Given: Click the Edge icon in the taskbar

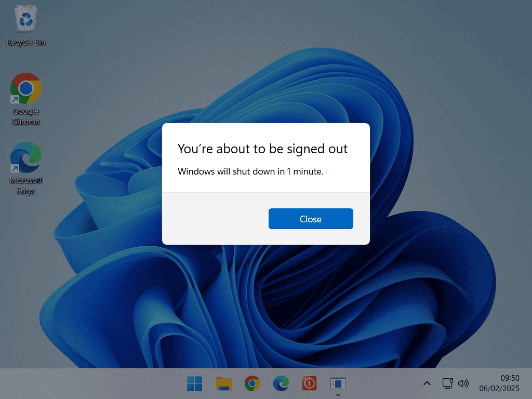Looking at the screenshot, I should tap(281, 384).
